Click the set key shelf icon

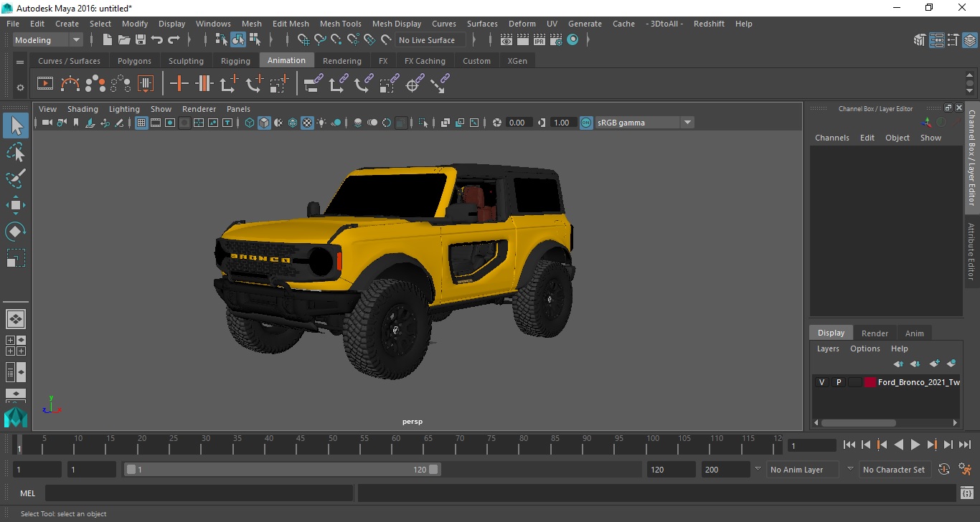pos(179,84)
